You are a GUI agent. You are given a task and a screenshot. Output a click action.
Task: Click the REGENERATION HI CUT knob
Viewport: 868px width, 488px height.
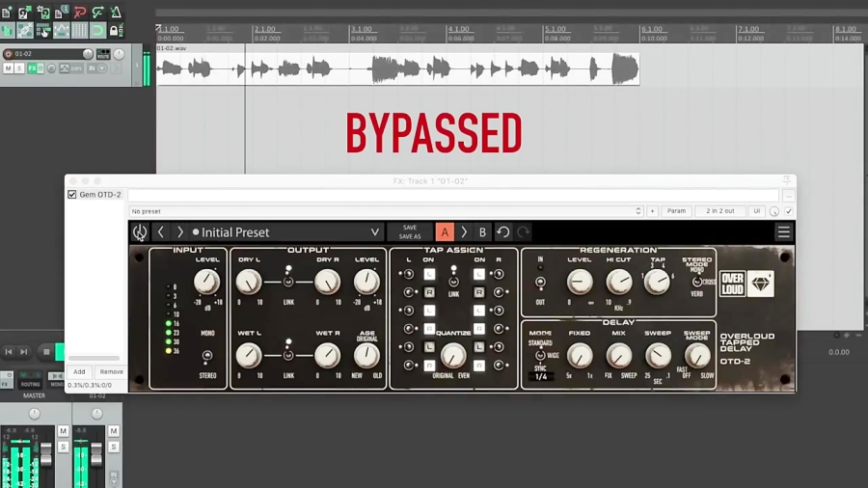[619, 283]
